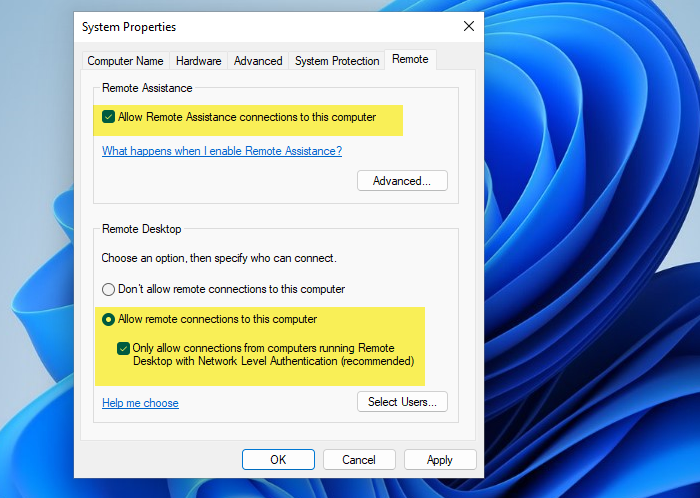Select the System Protection tab
The height and width of the screenshot is (498, 700).
click(x=337, y=61)
